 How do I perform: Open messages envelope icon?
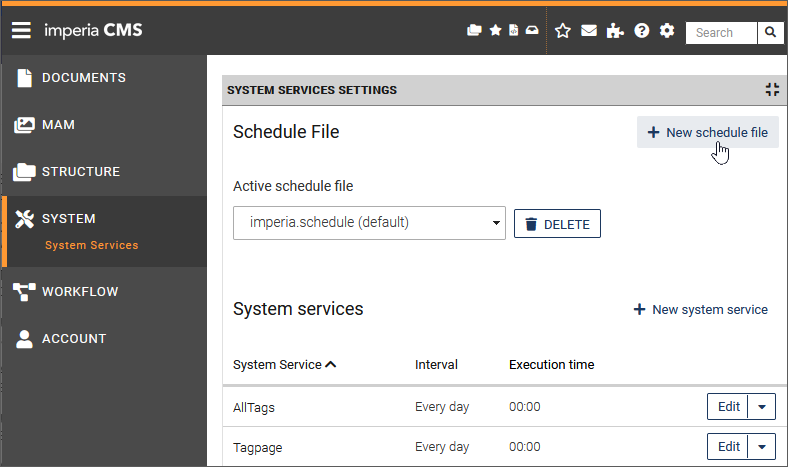589,31
